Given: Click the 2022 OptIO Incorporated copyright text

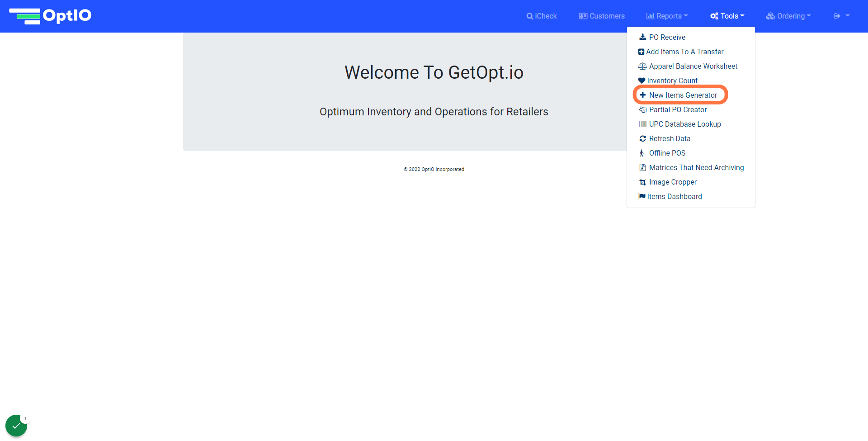Looking at the screenshot, I should tap(434, 169).
